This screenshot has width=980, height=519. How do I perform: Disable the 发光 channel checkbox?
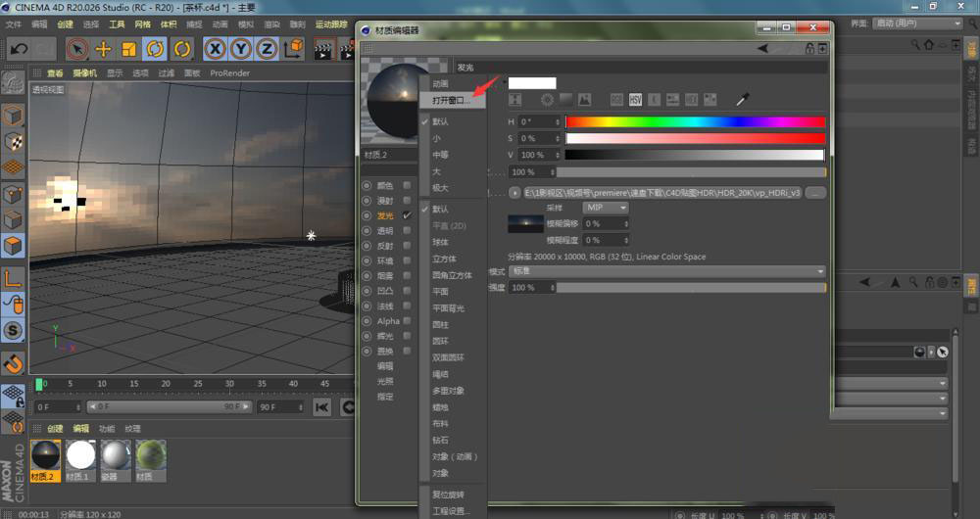407,215
